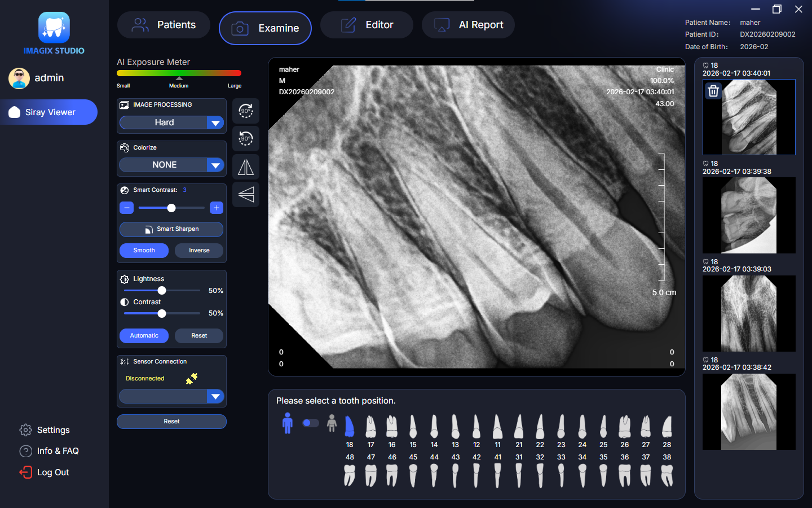This screenshot has width=812, height=508.
Task: Expand the Colorize NONE dropdown
Action: coord(215,165)
